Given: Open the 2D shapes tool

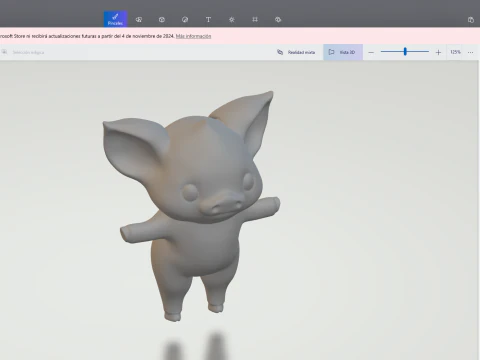Looking at the screenshot, I should click(x=139, y=20).
